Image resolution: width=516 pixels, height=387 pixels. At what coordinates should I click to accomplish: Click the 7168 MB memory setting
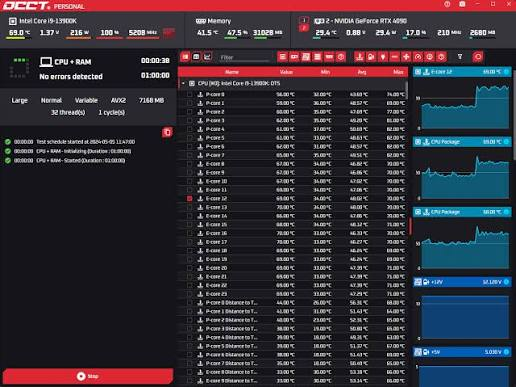pyautogui.click(x=151, y=100)
